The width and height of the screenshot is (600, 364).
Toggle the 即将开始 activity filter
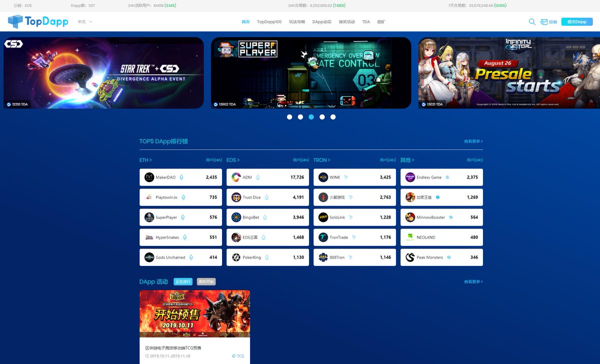pyautogui.click(x=206, y=282)
